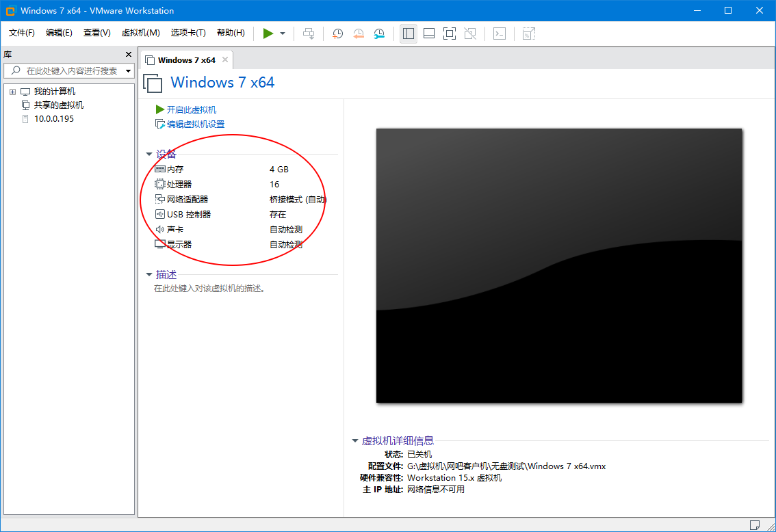
Task: Open the snapshot manager wrench clock icon
Action: tap(379, 34)
